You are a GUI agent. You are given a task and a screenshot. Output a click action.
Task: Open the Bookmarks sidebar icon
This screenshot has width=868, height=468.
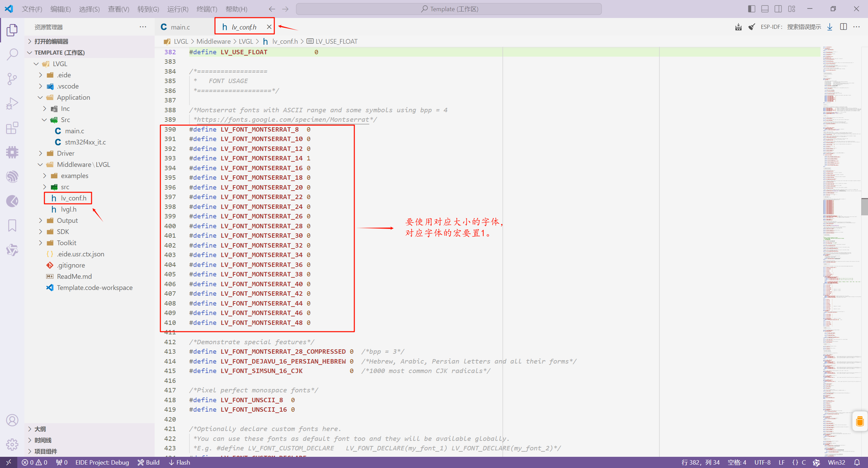point(12,226)
